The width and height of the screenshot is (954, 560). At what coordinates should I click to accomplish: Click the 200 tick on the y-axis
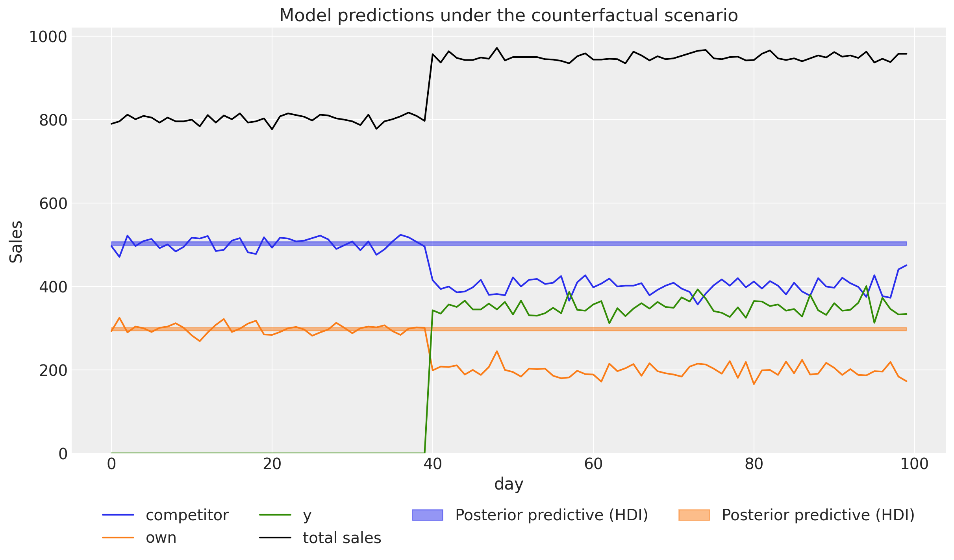(53, 370)
